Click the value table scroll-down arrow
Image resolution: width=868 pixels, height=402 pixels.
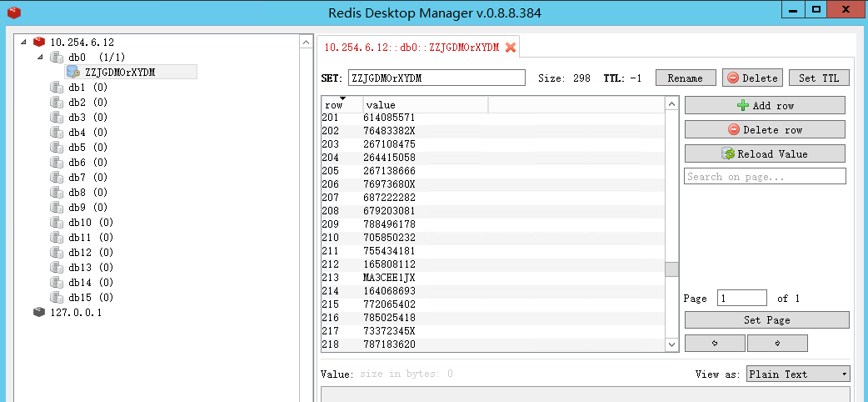672,344
